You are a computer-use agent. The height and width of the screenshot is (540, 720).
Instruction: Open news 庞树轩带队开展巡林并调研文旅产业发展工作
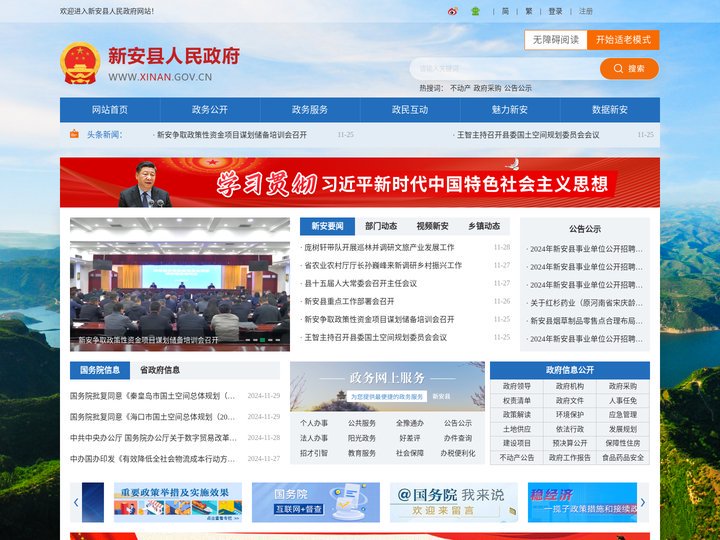(x=379, y=248)
